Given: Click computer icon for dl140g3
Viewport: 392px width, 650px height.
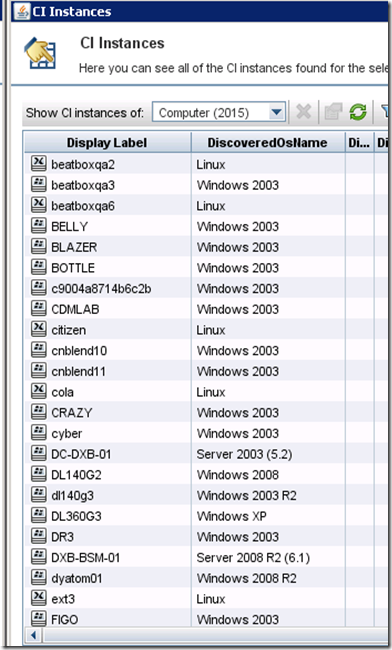Looking at the screenshot, I should pyautogui.click(x=39, y=495).
